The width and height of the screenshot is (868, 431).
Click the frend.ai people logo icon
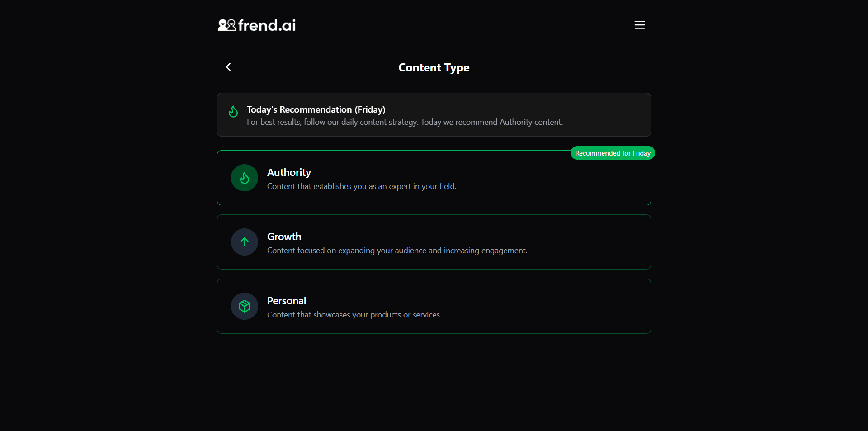pos(226,25)
